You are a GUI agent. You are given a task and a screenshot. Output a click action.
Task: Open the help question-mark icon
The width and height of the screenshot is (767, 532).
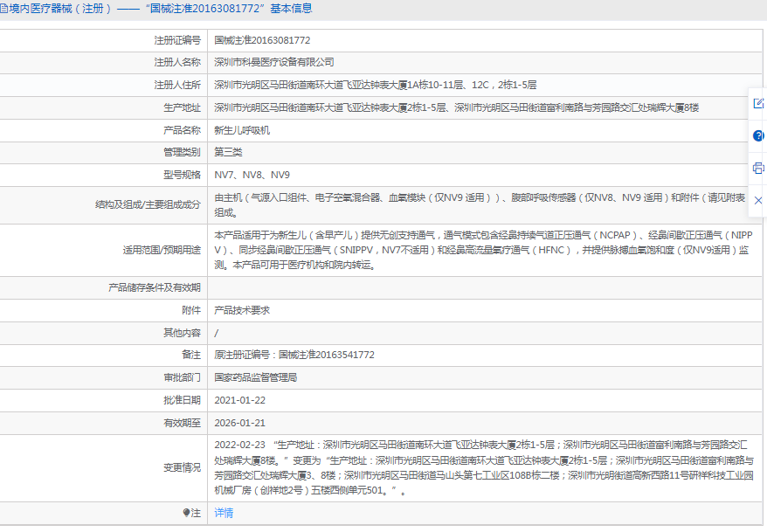(758, 135)
